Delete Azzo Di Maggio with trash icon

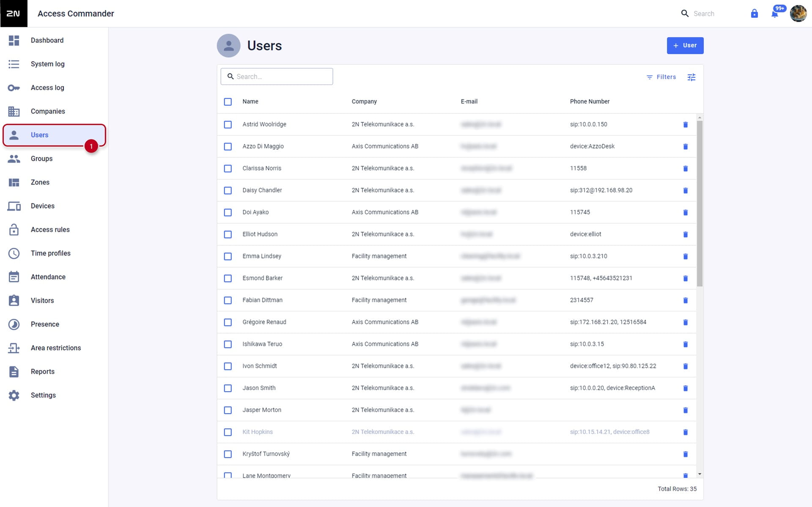point(686,146)
